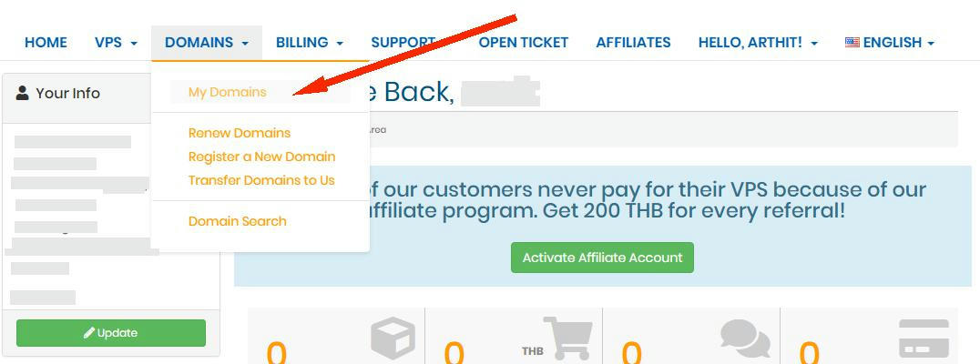
Task: Click the pencil icon on Update button
Action: pyautogui.click(x=89, y=333)
